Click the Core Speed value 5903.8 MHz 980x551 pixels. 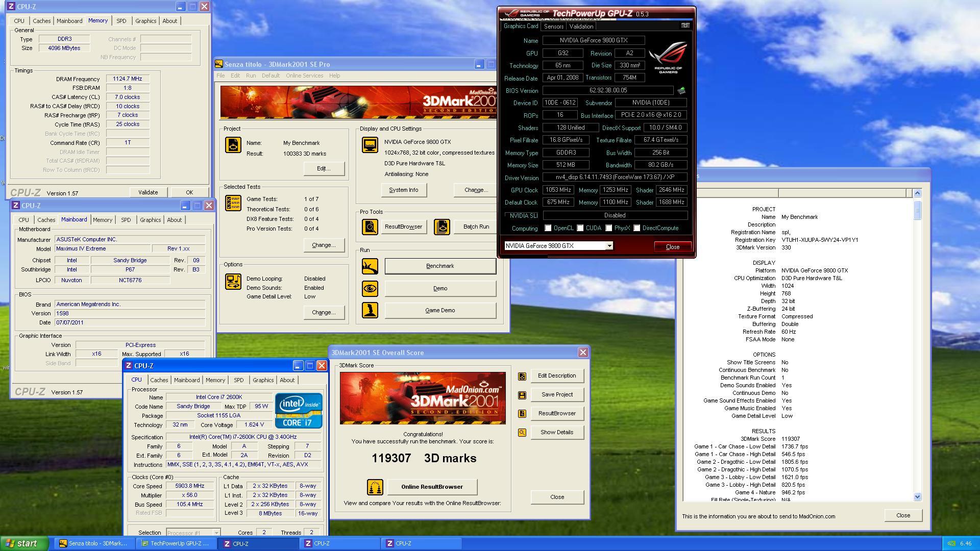coord(189,486)
